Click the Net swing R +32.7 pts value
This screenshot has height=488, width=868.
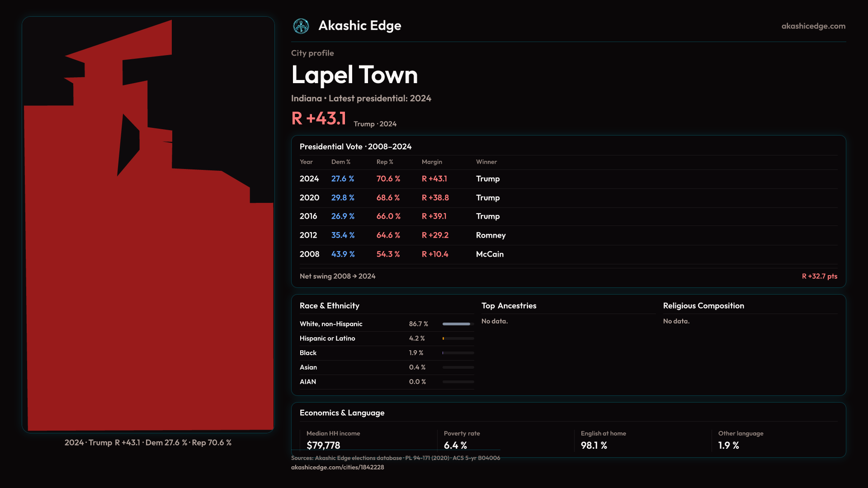coord(819,276)
